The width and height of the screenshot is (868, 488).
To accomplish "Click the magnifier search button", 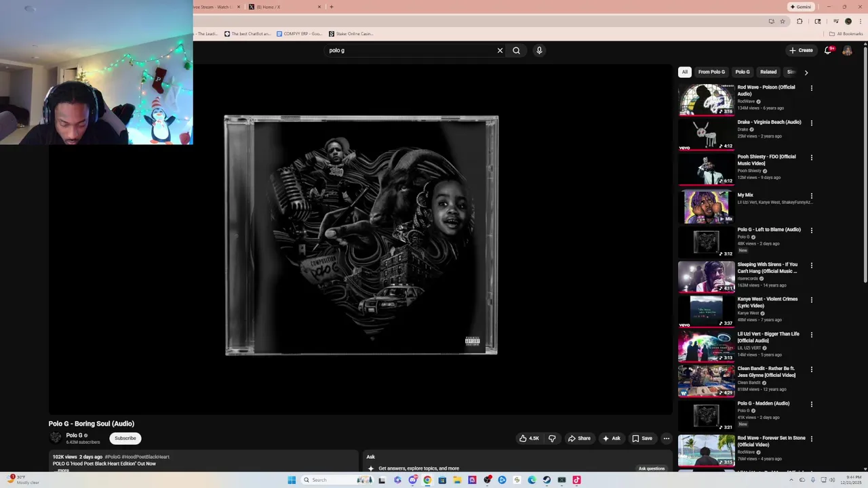I will tap(516, 50).
